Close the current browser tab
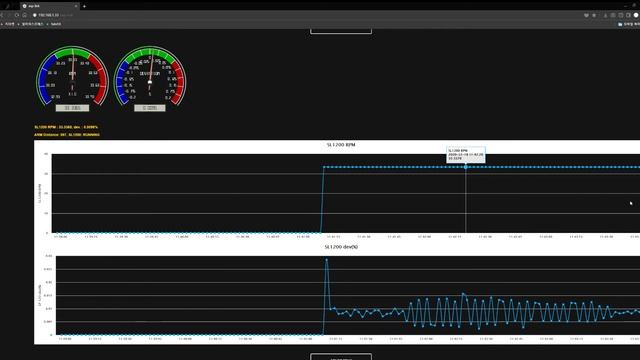Screen dimensions: 640x360 [x=76, y=6]
